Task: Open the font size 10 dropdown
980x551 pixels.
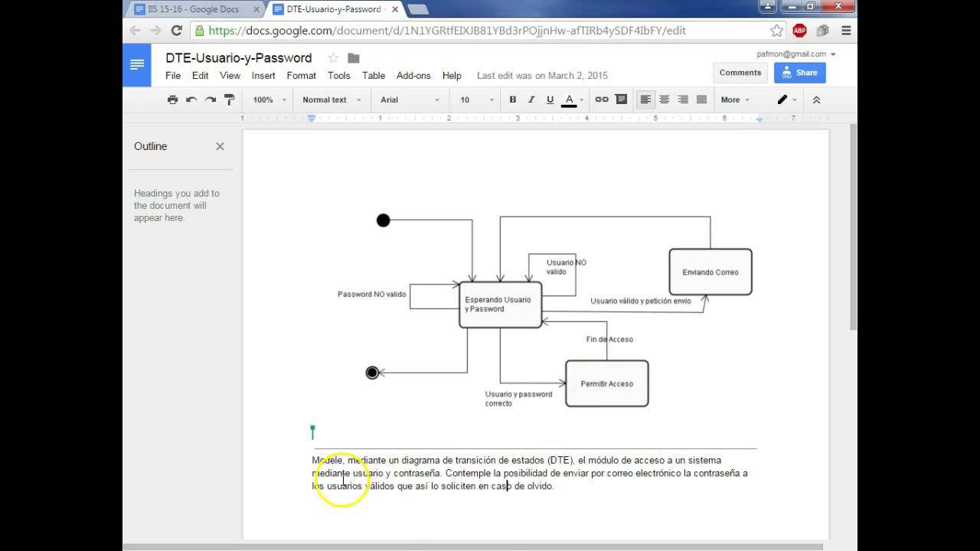Action: coord(477,99)
